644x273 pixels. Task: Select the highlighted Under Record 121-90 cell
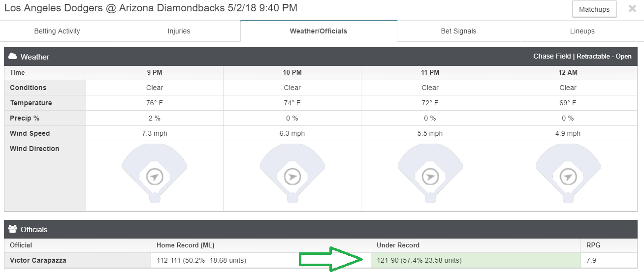click(476, 260)
